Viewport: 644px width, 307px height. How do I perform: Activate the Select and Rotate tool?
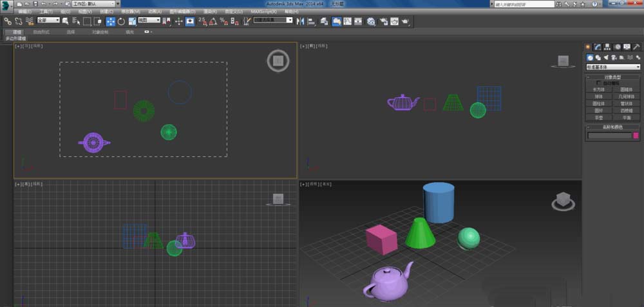click(x=121, y=21)
